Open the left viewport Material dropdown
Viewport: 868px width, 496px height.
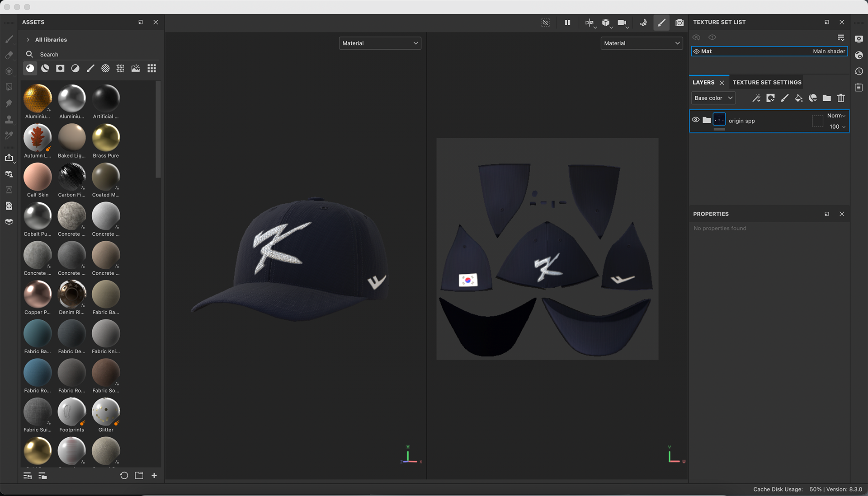pyautogui.click(x=380, y=43)
